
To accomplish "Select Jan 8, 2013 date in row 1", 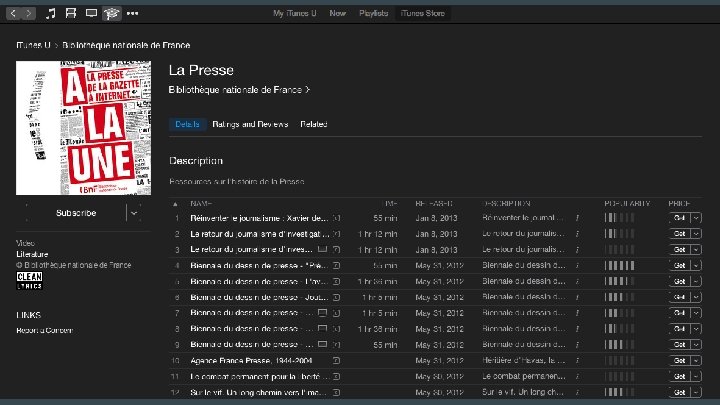I will pyautogui.click(x=436, y=218).
